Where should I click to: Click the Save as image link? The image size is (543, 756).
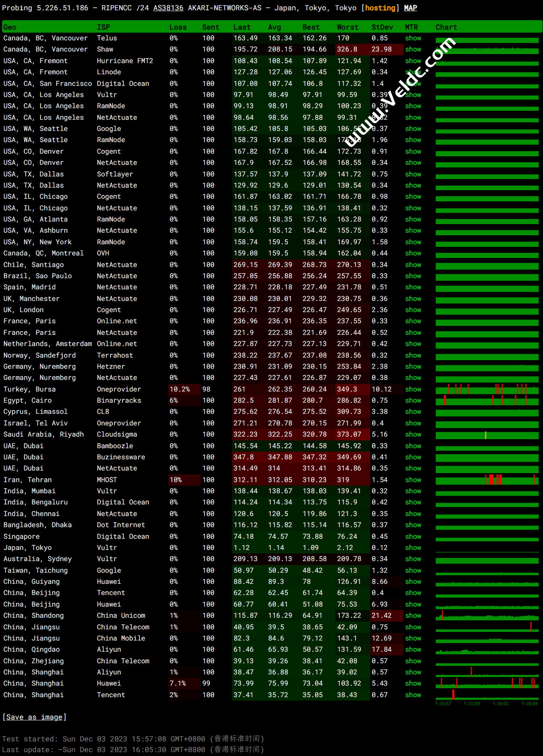pos(34,717)
